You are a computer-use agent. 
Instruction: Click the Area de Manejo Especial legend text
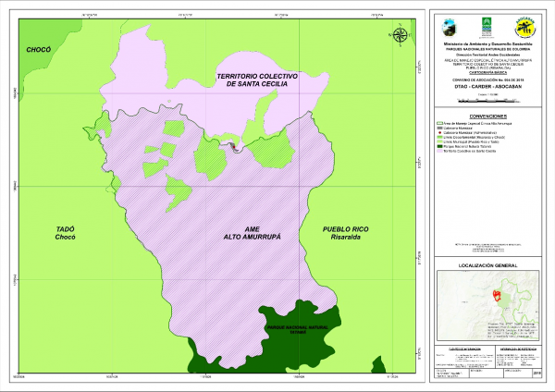coord(478,124)
